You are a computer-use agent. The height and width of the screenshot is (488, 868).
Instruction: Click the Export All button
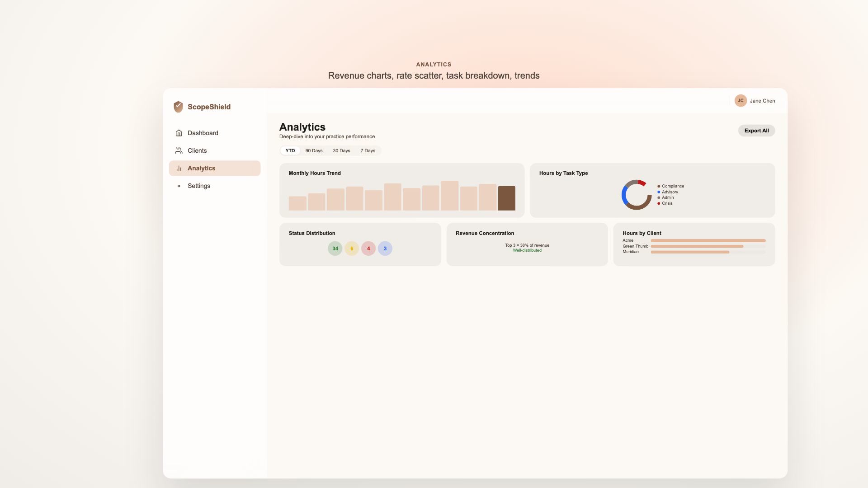click(x=756, y=131)
